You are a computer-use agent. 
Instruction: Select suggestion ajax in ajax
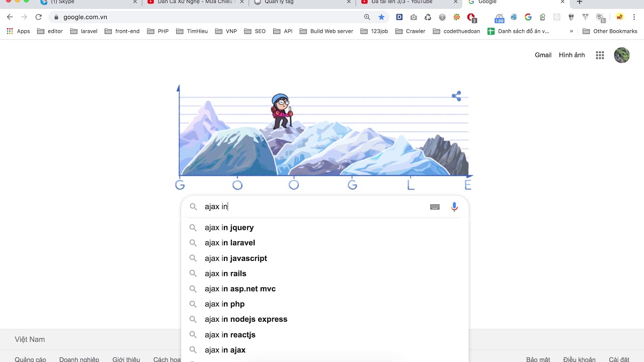click(325, 350)
